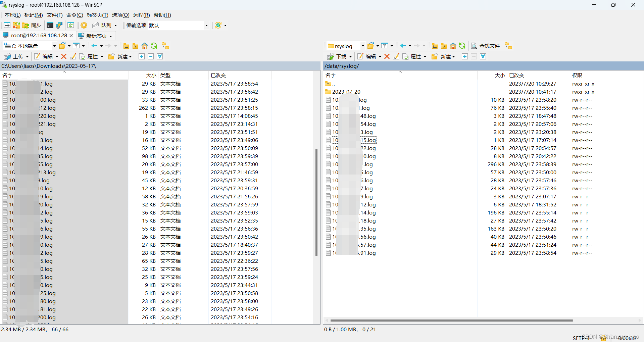The image size is (644, 342).
Task: Open the 传输选项 默认 dropdown
Action: [x=206, y=25]
